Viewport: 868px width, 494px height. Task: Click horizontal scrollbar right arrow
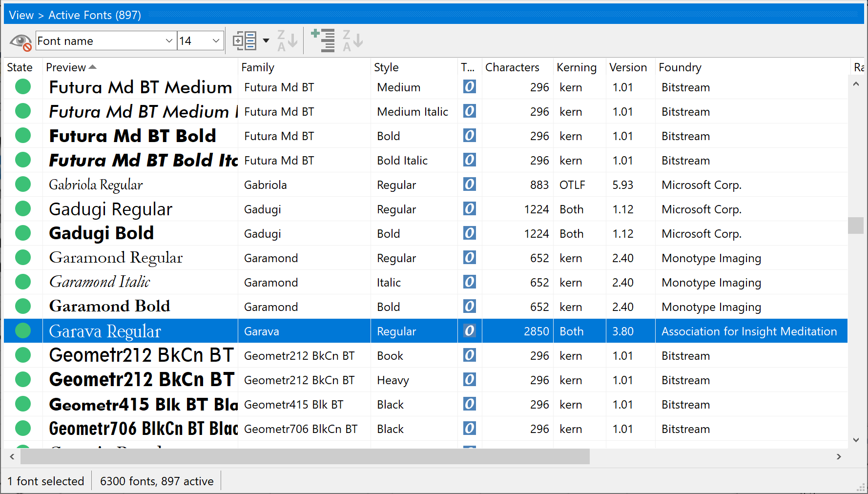pos(839,456)
